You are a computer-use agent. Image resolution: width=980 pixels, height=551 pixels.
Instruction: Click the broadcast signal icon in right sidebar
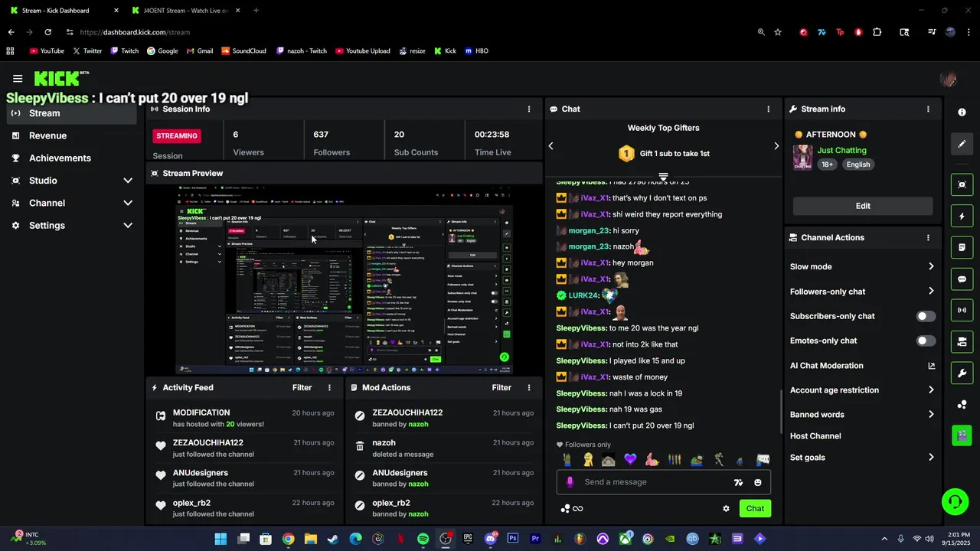tap(962, 310)
